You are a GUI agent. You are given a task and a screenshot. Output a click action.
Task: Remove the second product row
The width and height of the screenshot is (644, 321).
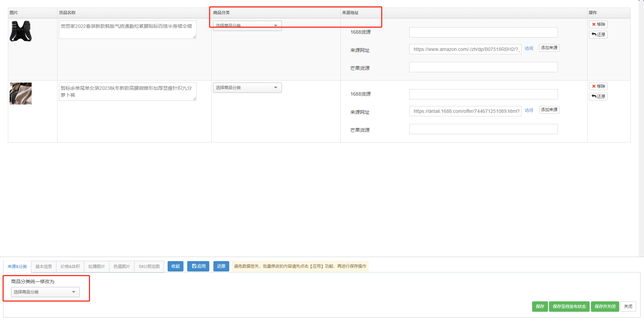click(598, 86)
